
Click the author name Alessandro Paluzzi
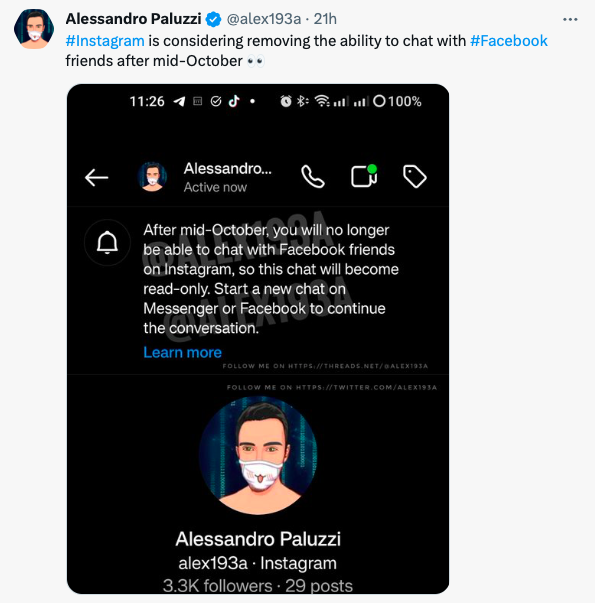pos(133,19)
